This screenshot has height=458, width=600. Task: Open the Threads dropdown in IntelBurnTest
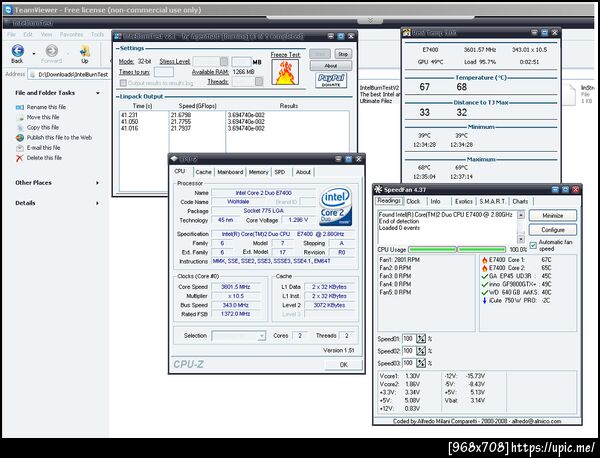point(259,81)
